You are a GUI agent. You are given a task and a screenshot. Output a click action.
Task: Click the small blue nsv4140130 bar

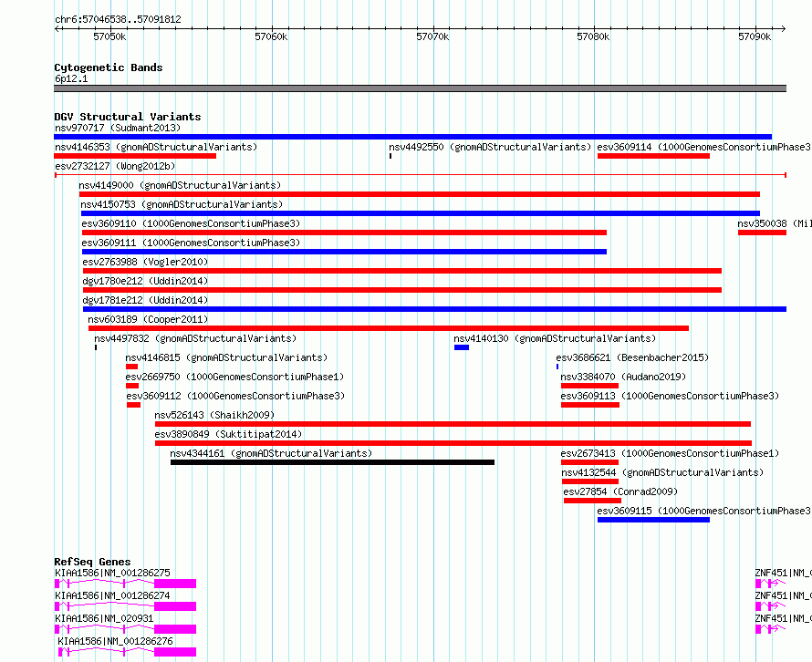click(462, 347)
